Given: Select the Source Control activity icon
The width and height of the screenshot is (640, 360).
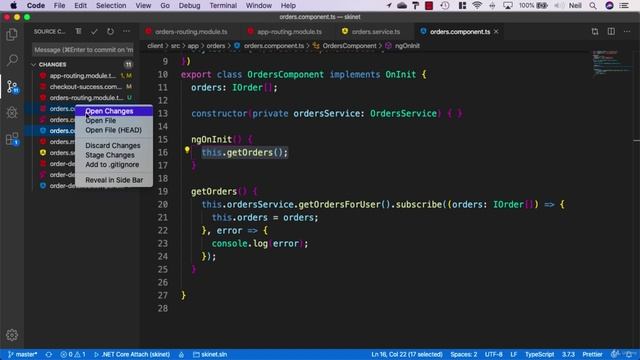Looking at the screenshot, I should [x=12, y=87].
